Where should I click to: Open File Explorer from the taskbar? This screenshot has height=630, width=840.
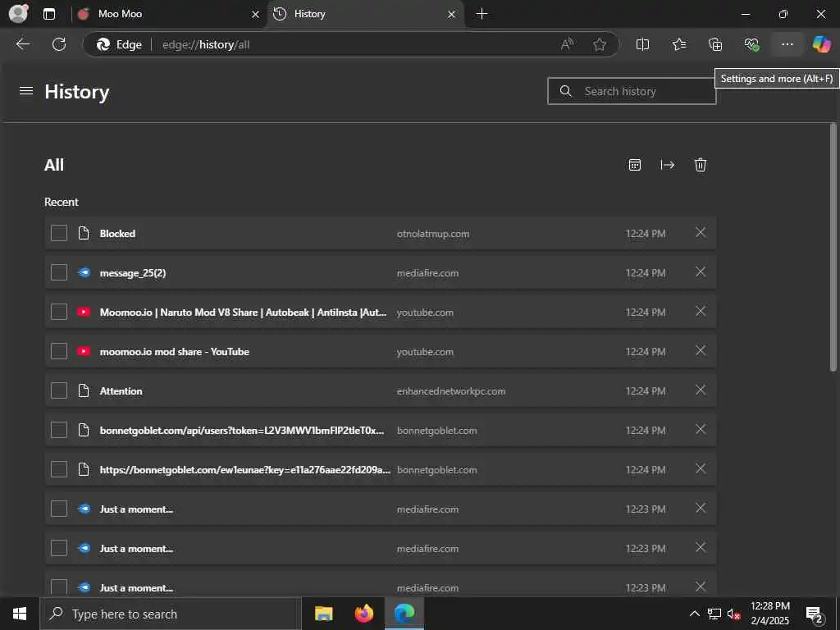tap(323, 614)
